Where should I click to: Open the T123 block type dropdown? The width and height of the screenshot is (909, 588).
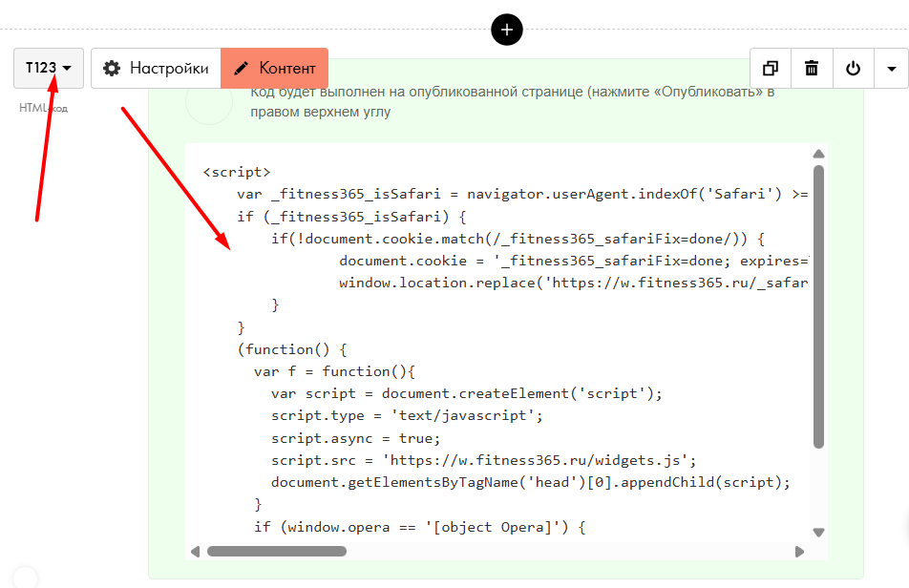(49, 68)
